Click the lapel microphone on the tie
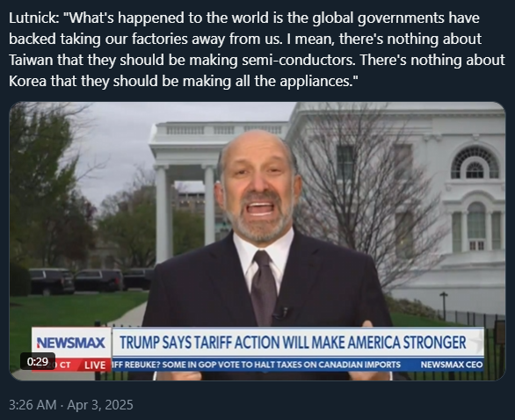The height and width of the screenshot is (420, 515). tap(280, 313)
